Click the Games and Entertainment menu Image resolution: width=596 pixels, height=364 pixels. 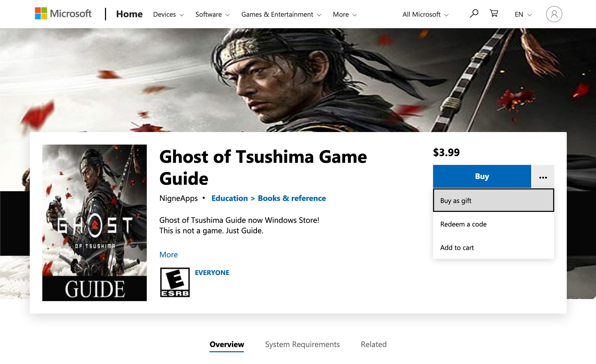281,14
